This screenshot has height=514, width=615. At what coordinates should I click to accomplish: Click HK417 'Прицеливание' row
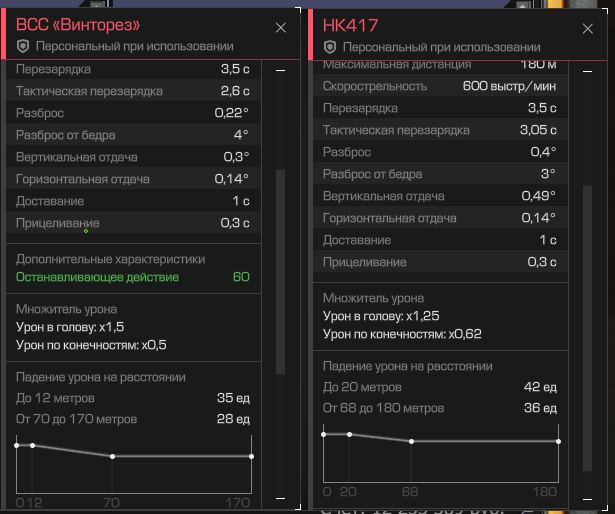[440, 262]
